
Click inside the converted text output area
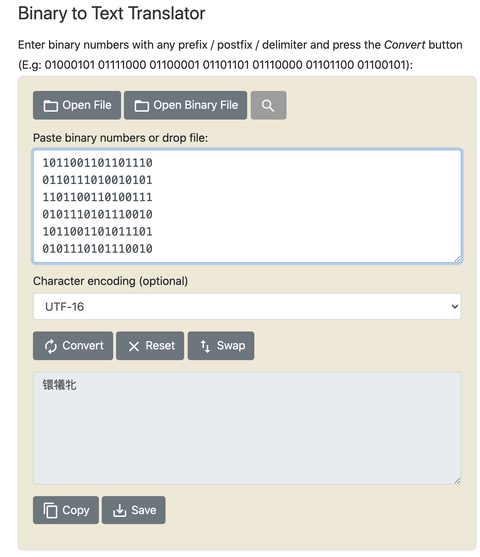247,428
